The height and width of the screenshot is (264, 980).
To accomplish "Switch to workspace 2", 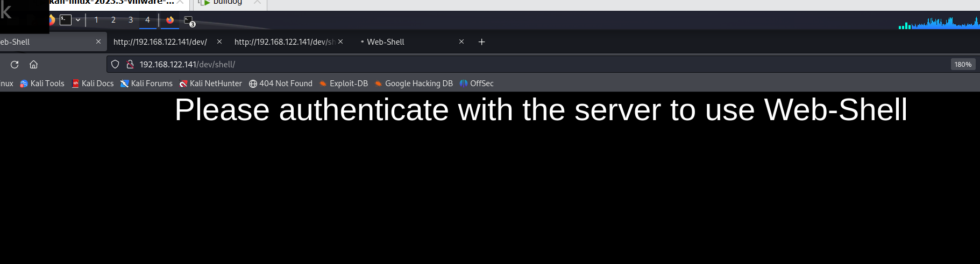I will (x=113, y=20).
